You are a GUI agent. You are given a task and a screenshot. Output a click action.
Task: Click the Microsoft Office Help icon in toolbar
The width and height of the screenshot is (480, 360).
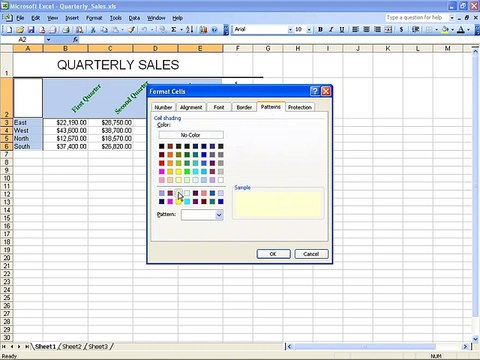(214, 30)
